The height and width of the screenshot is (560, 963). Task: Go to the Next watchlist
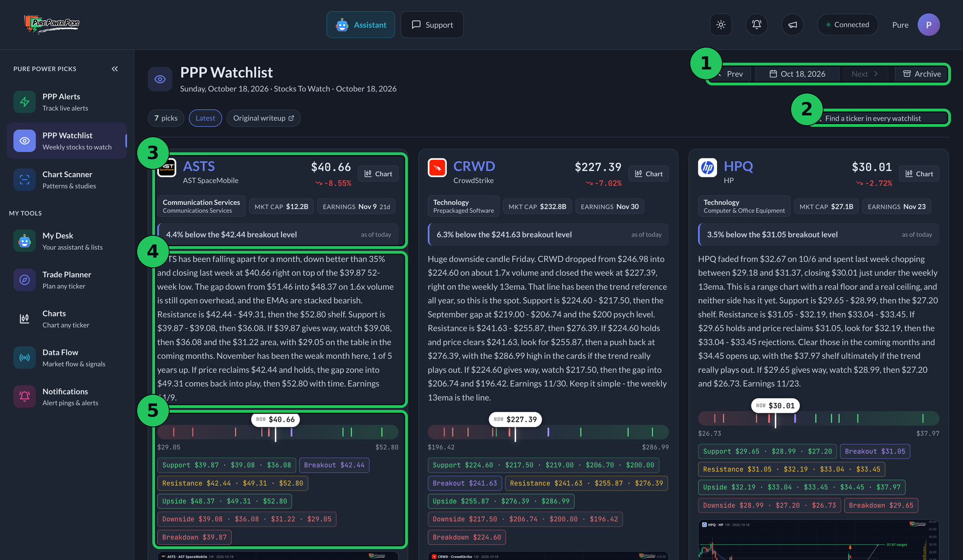[865, 74]
